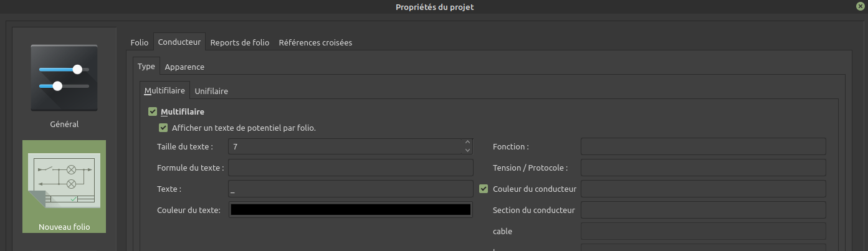Go to the Références croisées tab
The width and height of the screenshot is (868, 251).
(315, 43)
